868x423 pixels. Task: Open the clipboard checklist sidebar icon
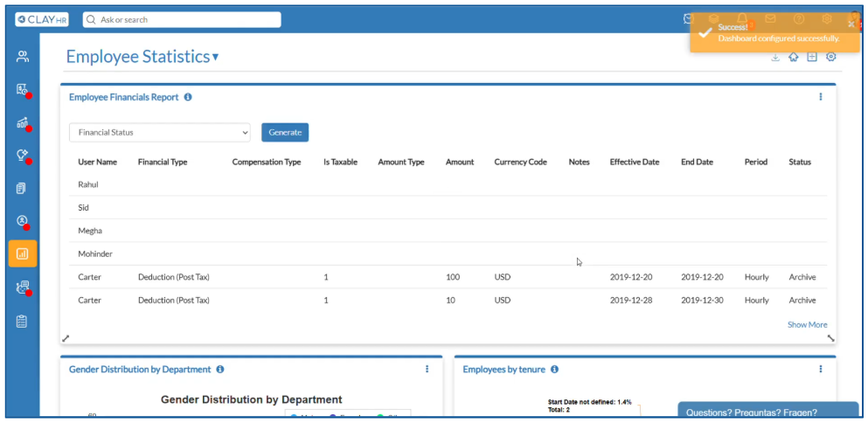[x=22, y=321]
